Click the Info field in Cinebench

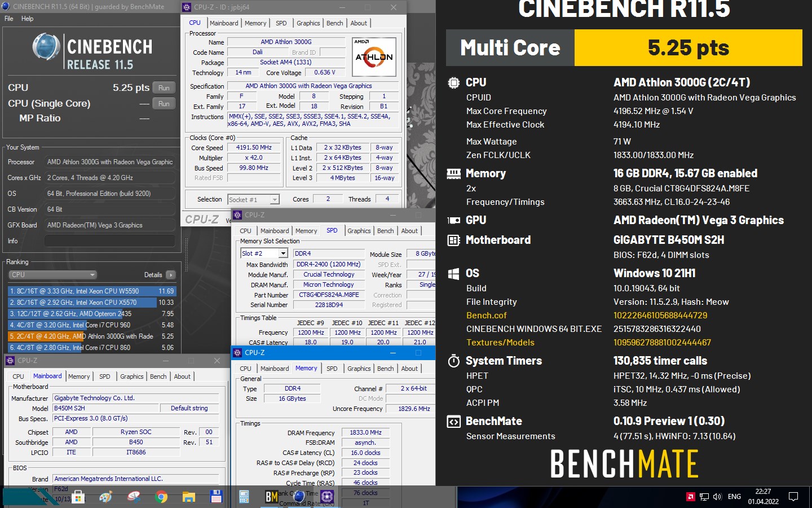[x=110, y=241]
